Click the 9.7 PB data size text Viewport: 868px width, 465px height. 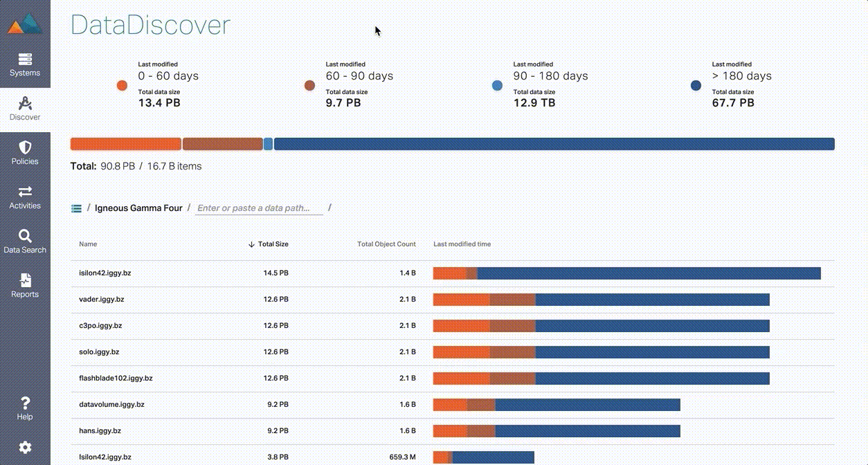[x=343, y=103]
